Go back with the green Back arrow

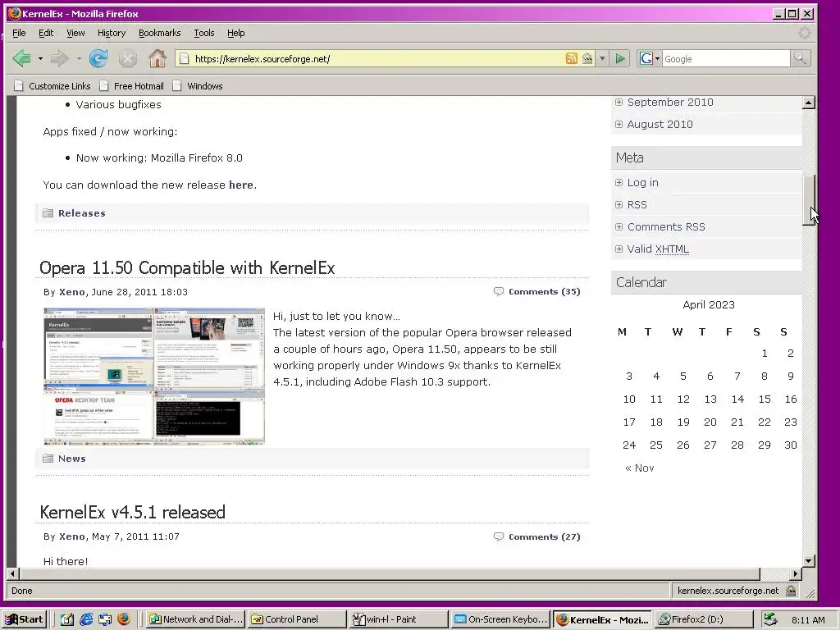pos(22,58)
